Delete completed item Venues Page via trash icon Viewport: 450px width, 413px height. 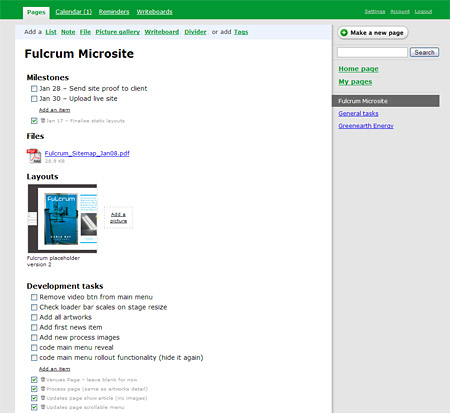point(43,379)
